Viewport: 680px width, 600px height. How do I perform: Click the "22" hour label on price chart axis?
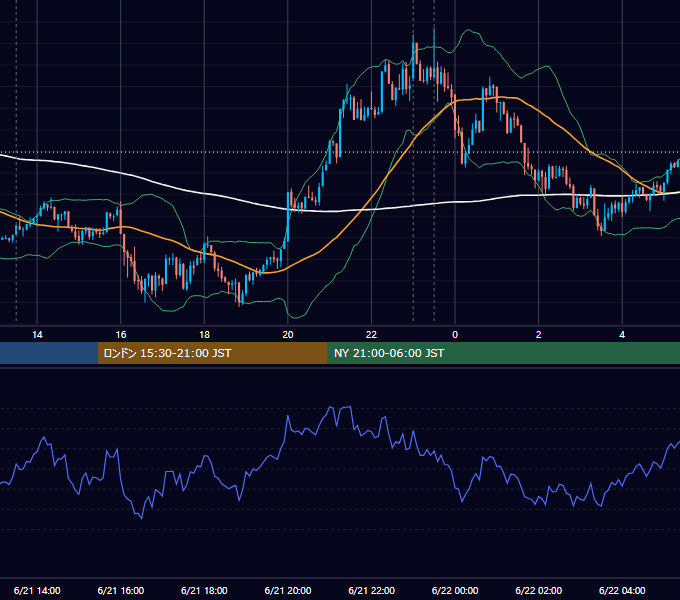tap(371, 335)
